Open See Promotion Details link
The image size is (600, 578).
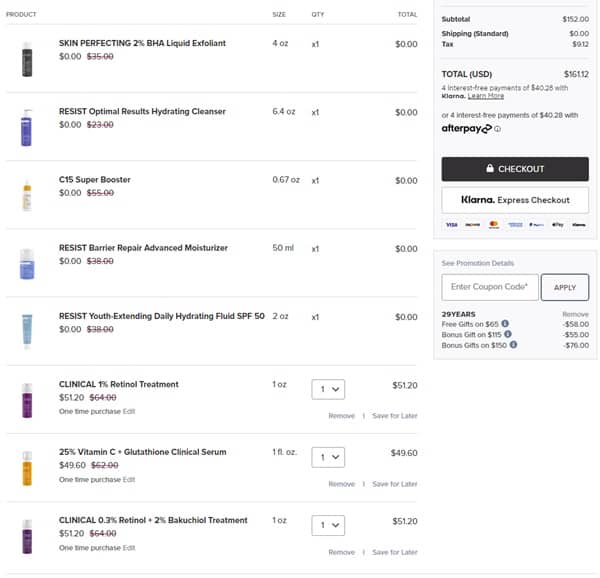coord(477,263)
